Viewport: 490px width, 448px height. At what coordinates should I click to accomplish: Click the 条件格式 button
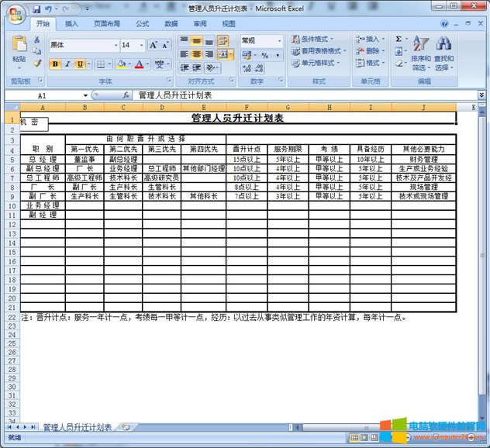[316, 39]
